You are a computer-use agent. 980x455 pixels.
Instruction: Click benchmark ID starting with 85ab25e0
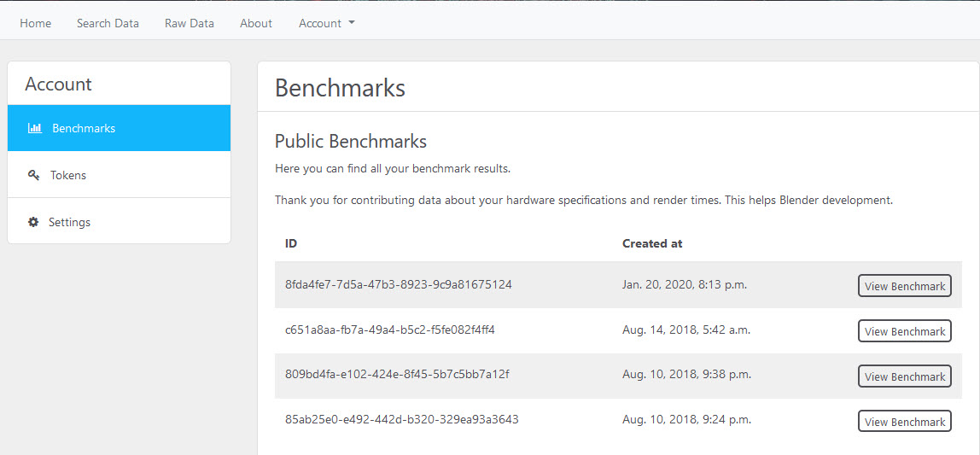(401, 419)
